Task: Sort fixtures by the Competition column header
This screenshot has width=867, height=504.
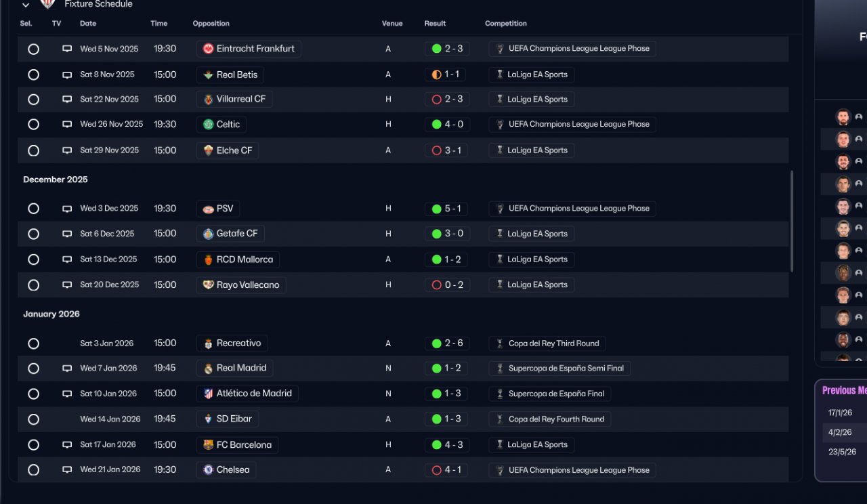Action: (x=505, y=24)
